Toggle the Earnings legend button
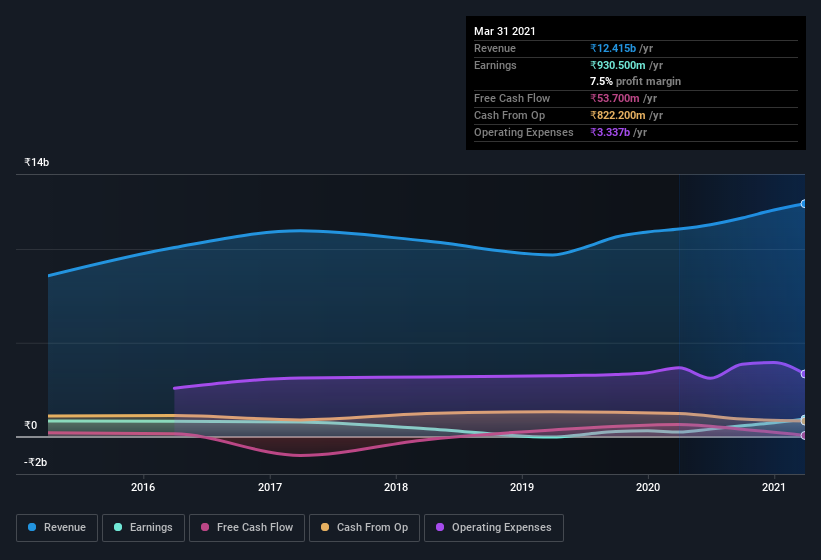 tap(143, 528)
